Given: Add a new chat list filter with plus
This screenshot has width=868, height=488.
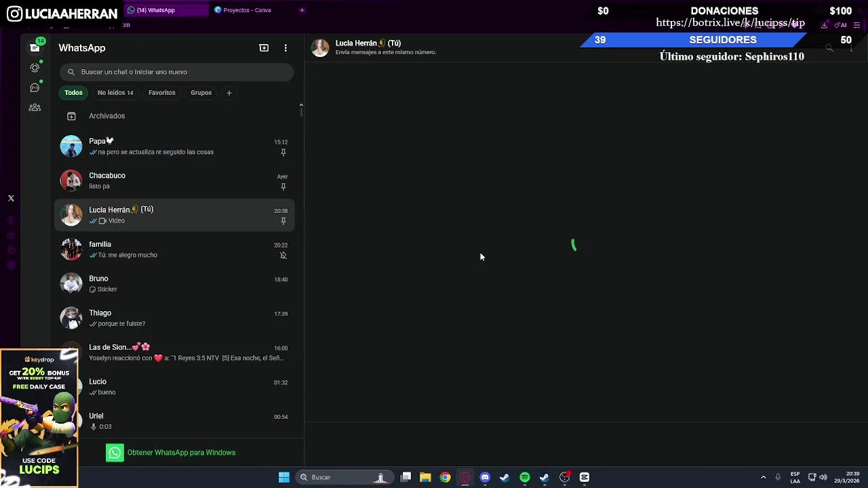Looking at the screenshot, I should (229, 93).
